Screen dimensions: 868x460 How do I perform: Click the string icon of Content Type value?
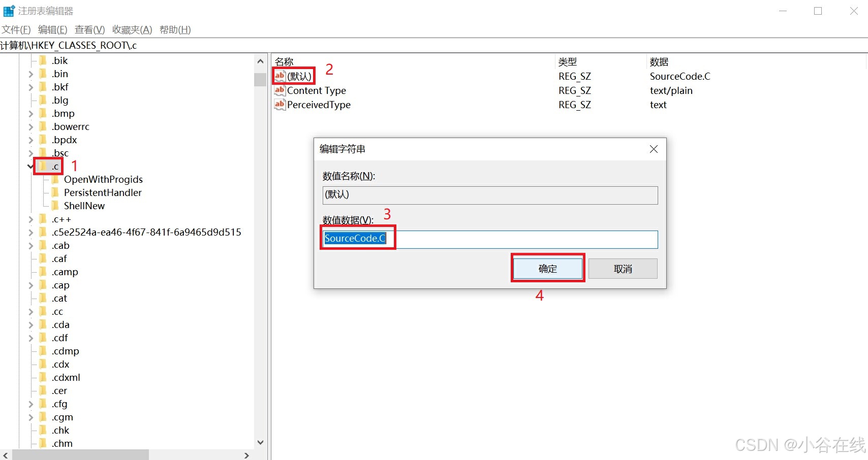point(280,90)
